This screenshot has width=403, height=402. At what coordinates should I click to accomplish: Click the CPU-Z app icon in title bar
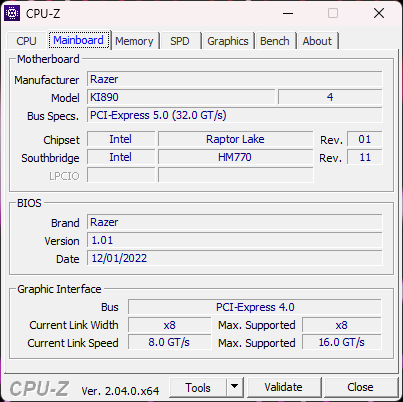pos(12,13)
